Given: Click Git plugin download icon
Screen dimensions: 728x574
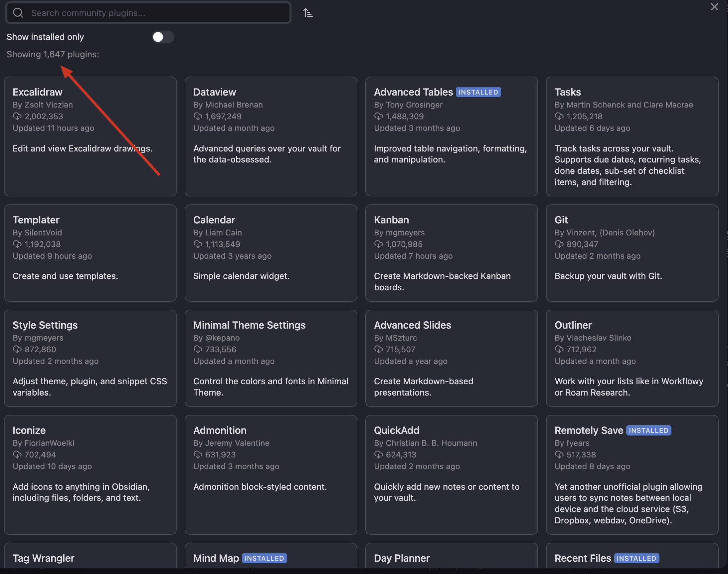Looking at the screenshot, I should click(x=559, y=244).
